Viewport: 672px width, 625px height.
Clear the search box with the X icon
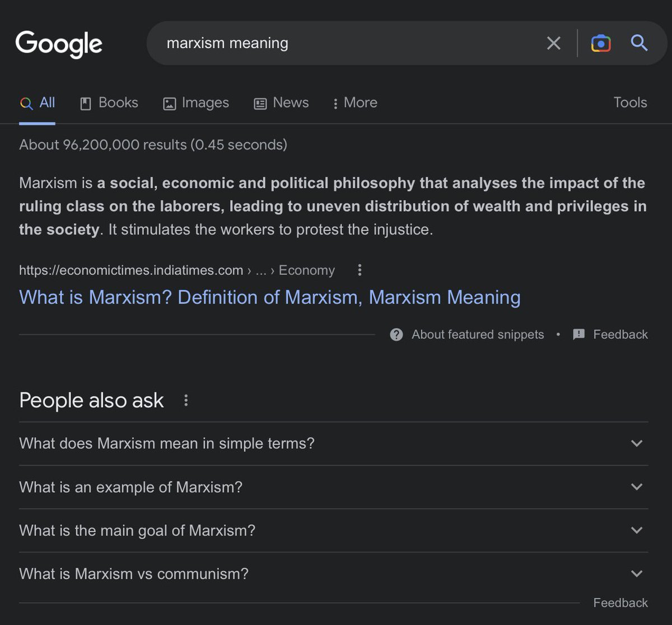553,43
